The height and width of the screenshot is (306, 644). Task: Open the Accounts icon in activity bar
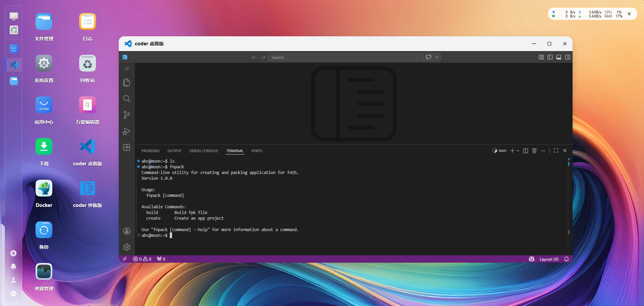pos(126,231)
